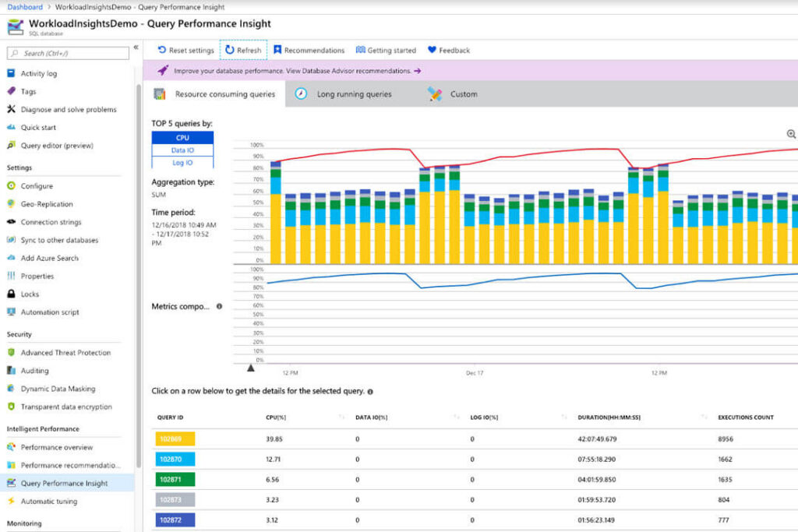Click Getting started in the toolbar
798x532 pixels.
[x=386, y=50]
